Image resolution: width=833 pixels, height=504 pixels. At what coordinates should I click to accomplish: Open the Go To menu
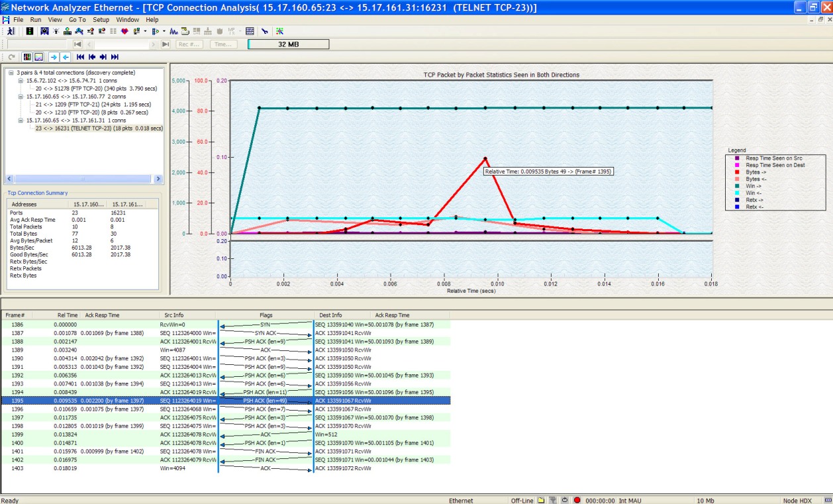point(77,20)
